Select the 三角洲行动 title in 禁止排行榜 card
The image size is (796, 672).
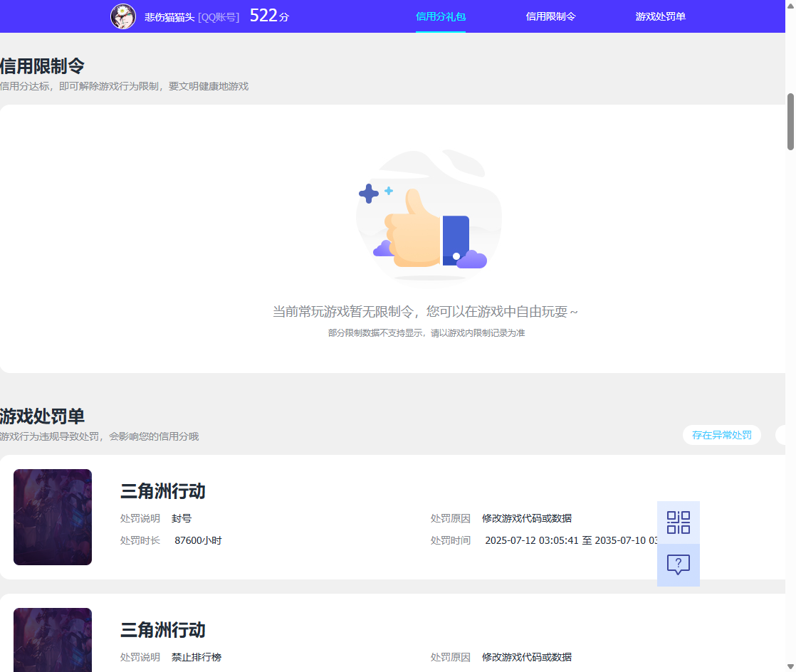[x=162, y=630]
